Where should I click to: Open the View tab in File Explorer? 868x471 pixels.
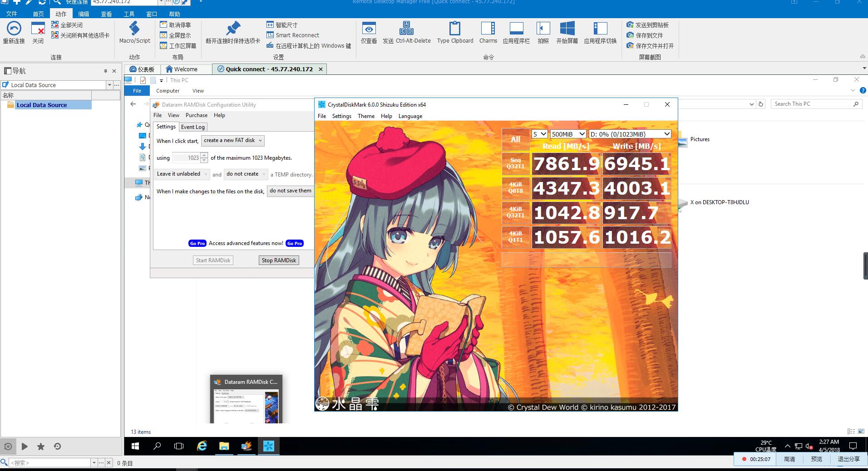tap(198, 91)
